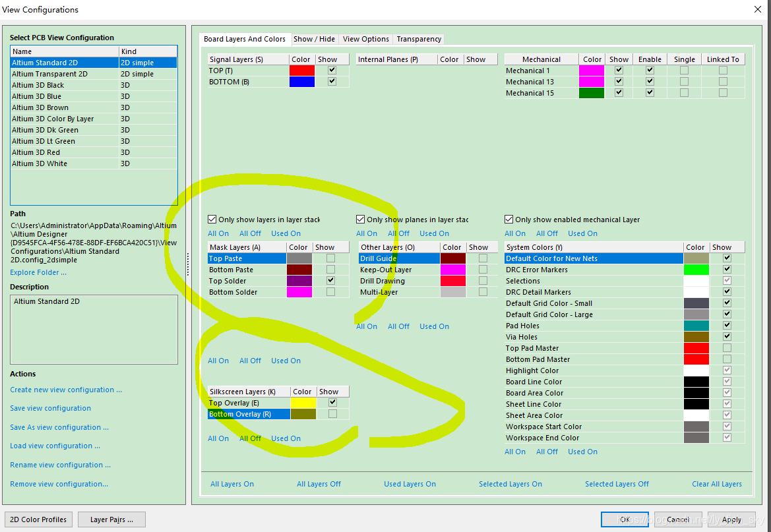This screenshot has width=771, height=532.
Task: Open the View Options tab
Action: click(x=366, y=39)
